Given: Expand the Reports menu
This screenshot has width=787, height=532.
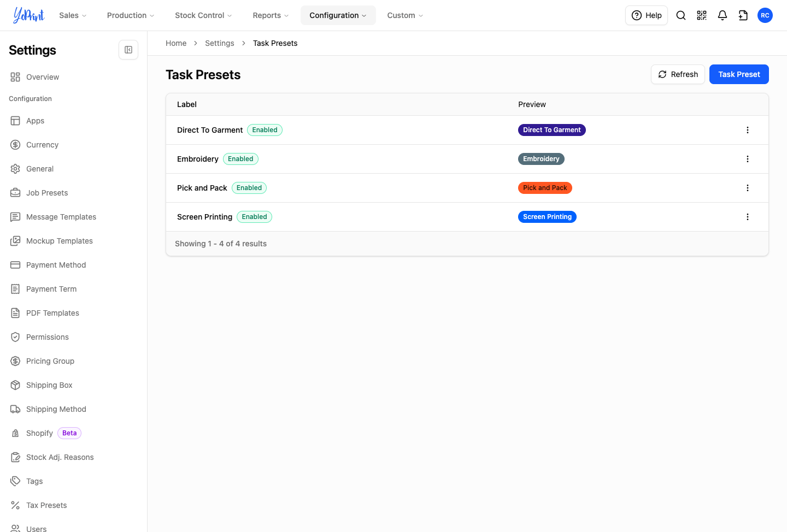Looking at the screenshot, I should coord(271,15).
